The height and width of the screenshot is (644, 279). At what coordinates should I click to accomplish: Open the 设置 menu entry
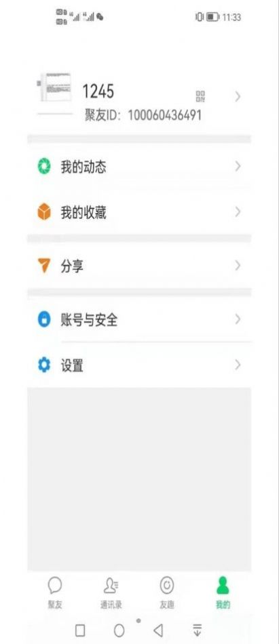point(140,365)
